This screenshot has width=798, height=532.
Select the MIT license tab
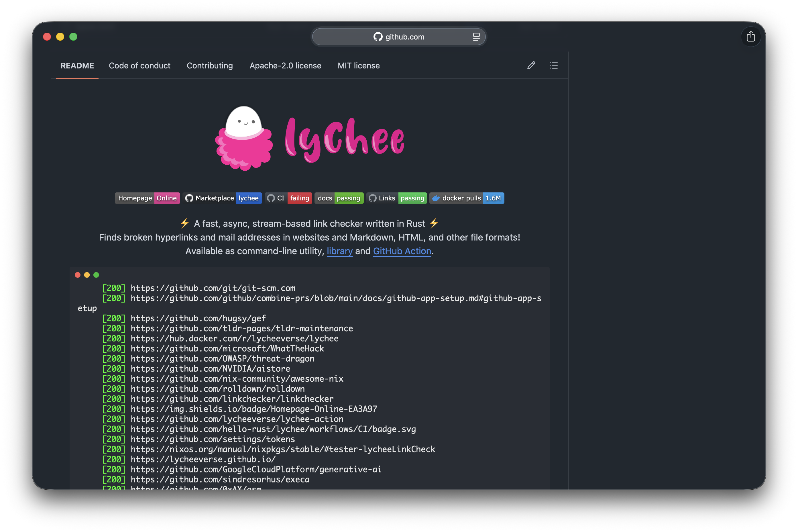pos(358,66)
